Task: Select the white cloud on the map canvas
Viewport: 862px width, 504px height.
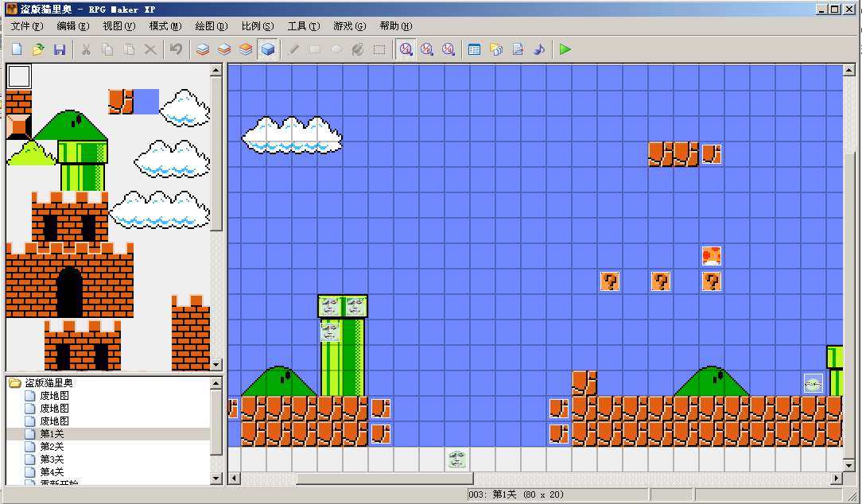Action: tap(292, 134)
